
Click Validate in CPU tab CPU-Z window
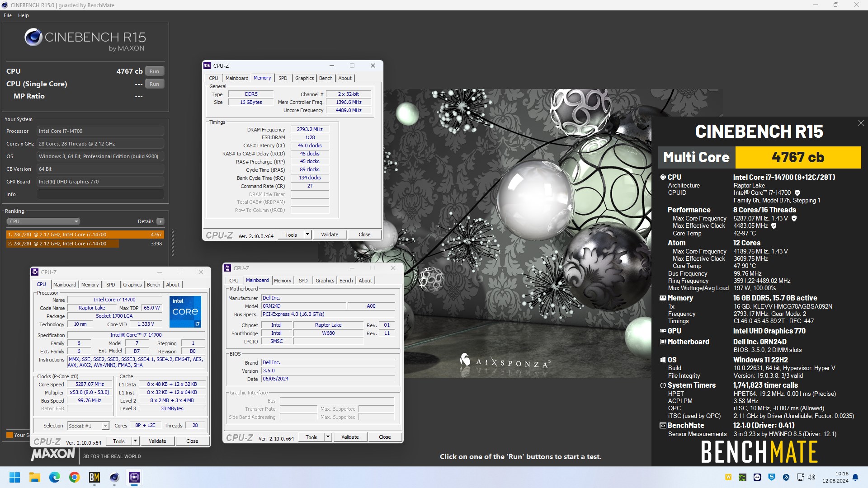[157, 441]
